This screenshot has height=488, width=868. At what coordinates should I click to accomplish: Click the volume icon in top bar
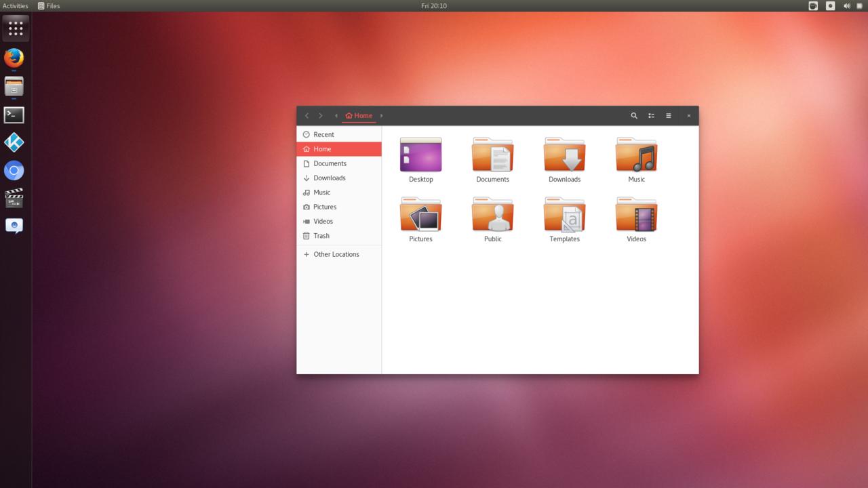[847, 5]
